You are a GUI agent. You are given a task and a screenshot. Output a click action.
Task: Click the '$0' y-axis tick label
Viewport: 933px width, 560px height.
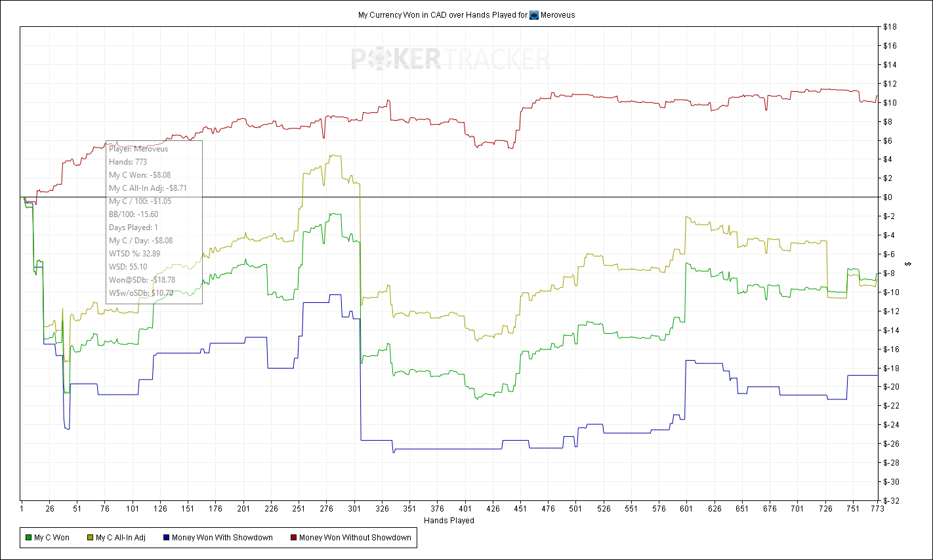[888, 197]
